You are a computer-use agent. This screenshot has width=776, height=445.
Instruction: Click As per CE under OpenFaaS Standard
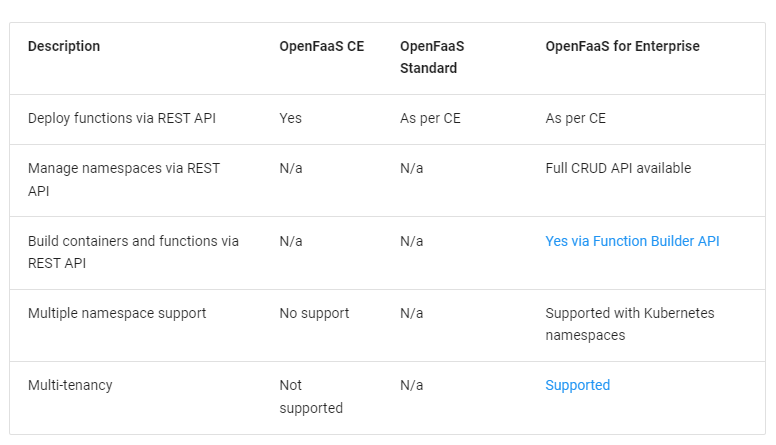[430, 118]
